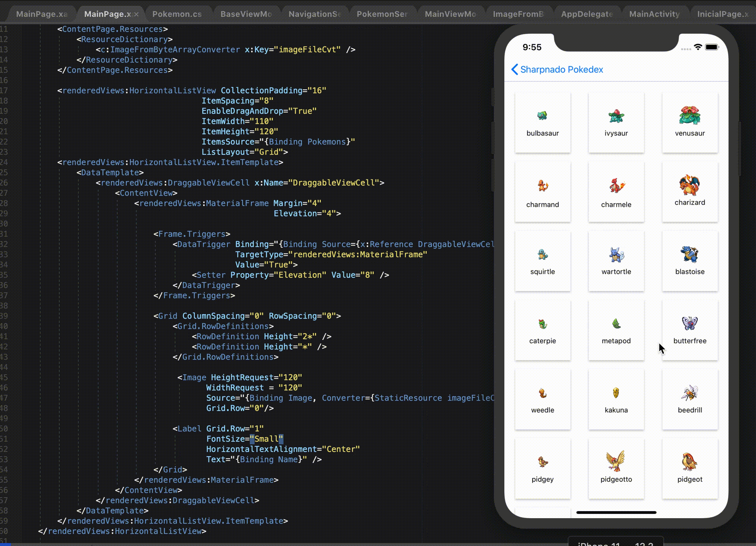Screen dimensions: 756x546
Task: Click the charmele name label
Action: [x=616, y=205]
